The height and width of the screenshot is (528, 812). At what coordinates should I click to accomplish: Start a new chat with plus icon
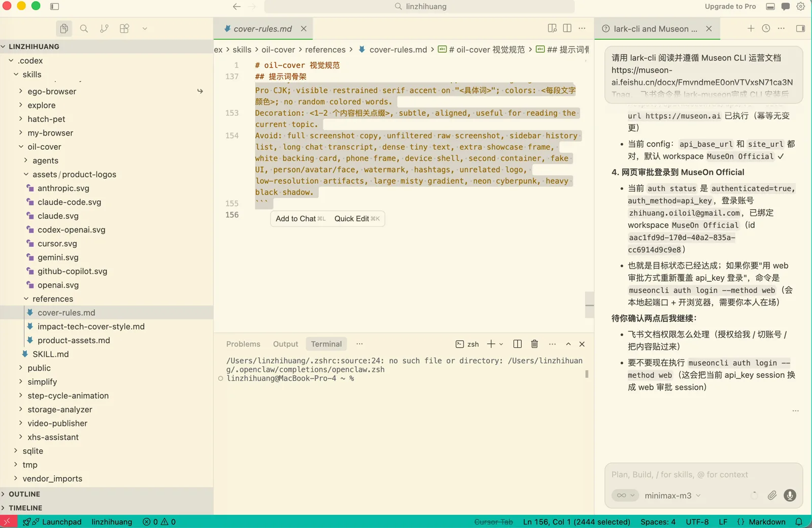tap(751, 28)
